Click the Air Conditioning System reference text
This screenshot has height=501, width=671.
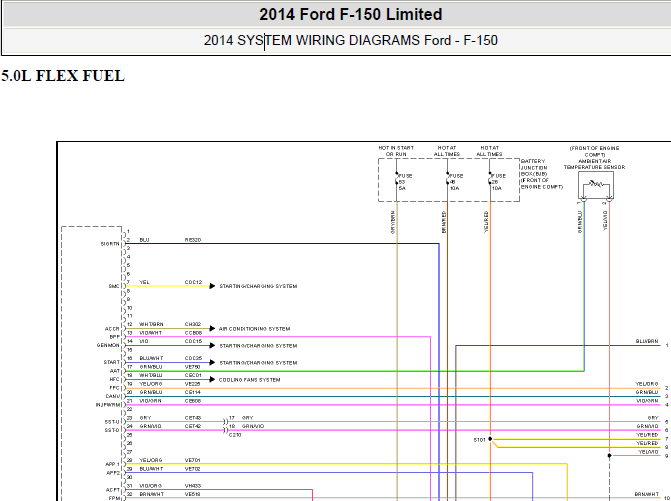(254, 329)
